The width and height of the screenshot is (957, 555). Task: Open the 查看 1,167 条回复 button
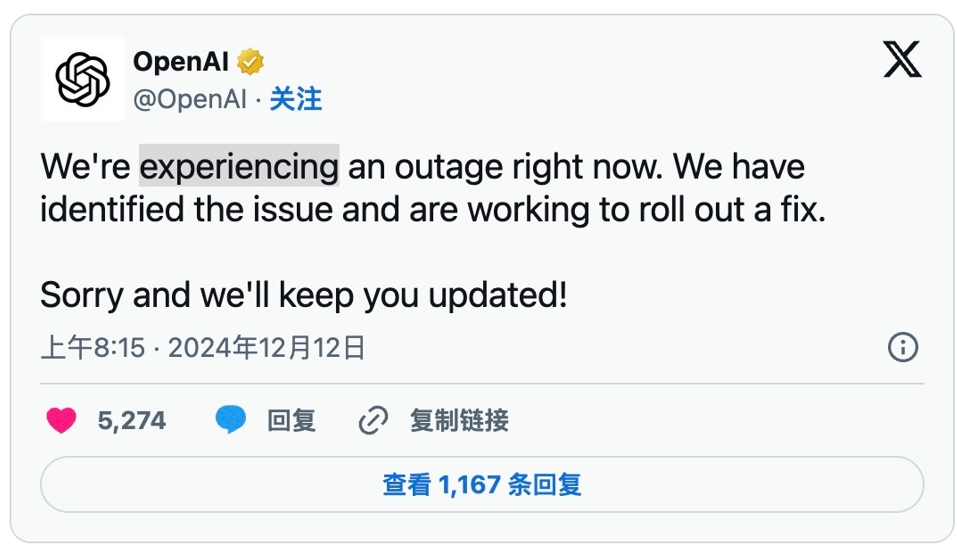482,485
